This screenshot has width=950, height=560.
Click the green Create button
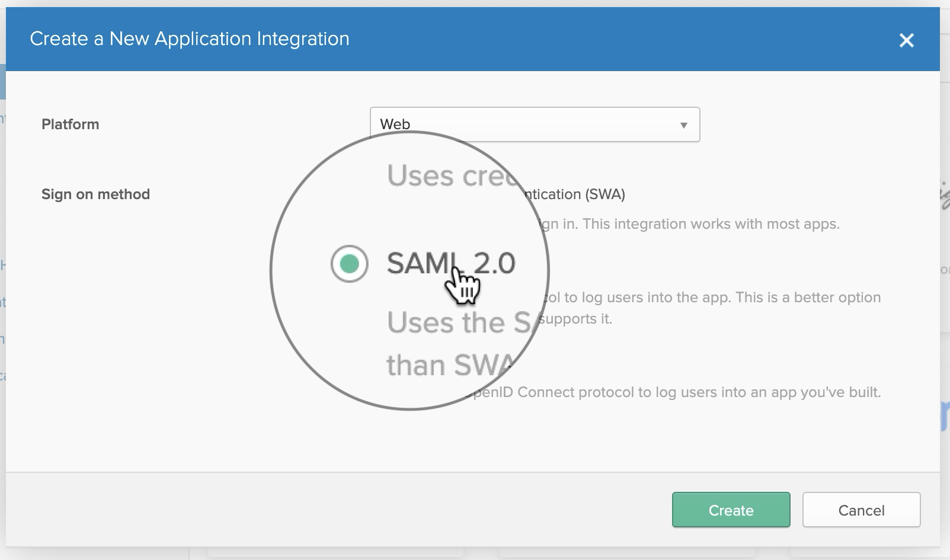[731, 510]
